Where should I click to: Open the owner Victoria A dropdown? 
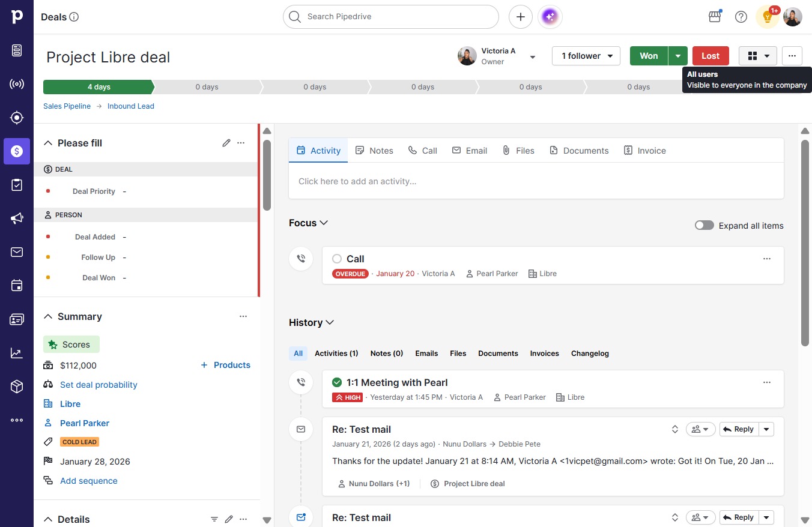(533, 57)
